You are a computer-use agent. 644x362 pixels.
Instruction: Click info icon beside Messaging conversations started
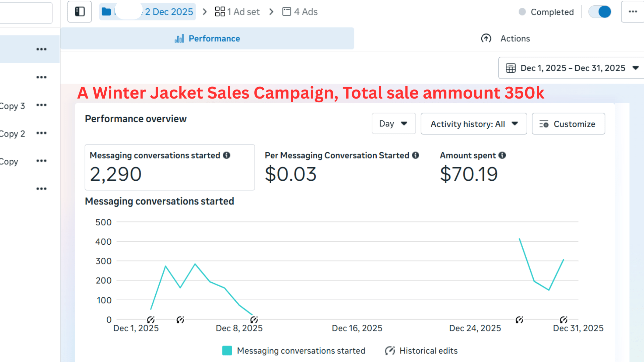[x=227, y=155]
